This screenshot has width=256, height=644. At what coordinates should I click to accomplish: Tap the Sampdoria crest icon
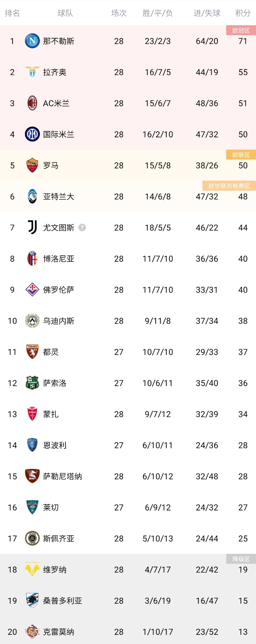click(32, 601)
